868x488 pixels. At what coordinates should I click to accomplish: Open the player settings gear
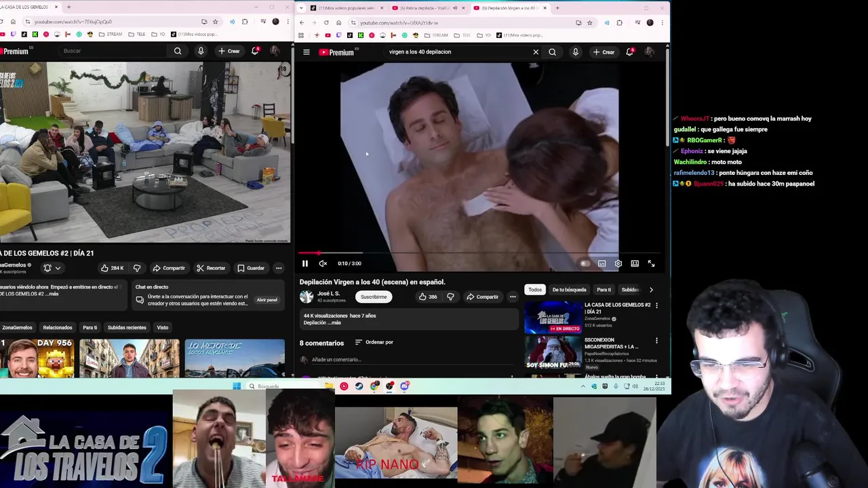click(x=618, y=264)
